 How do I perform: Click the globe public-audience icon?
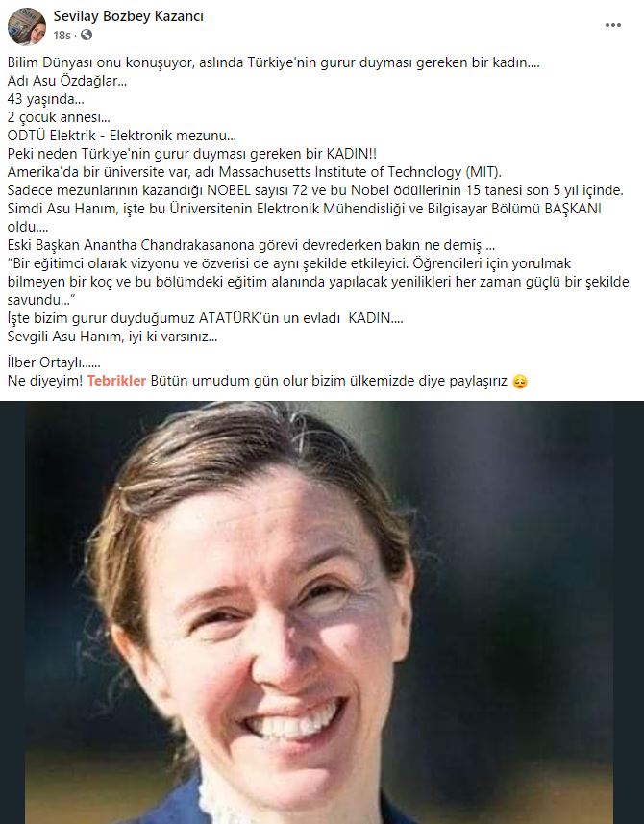(87, 35)
